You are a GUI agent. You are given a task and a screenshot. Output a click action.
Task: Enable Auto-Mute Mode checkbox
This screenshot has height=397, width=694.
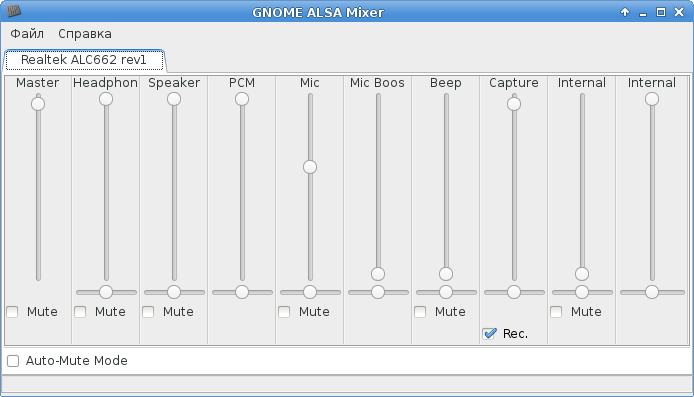tap(13, 361)
